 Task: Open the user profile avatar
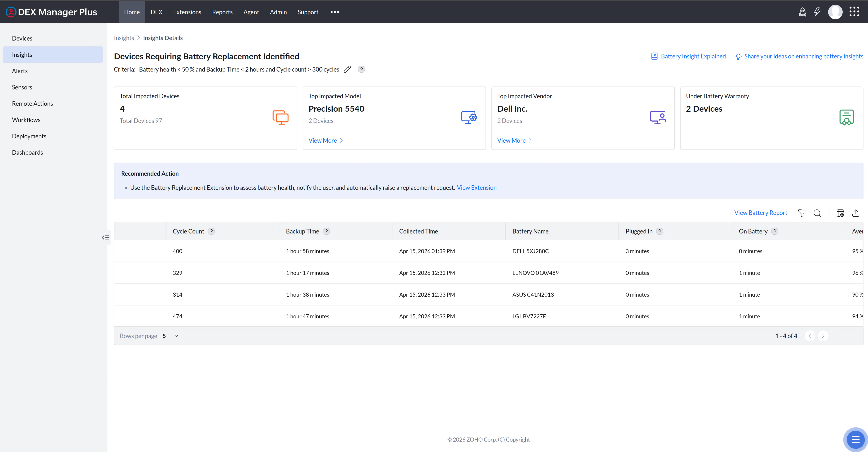click(835, 12)
